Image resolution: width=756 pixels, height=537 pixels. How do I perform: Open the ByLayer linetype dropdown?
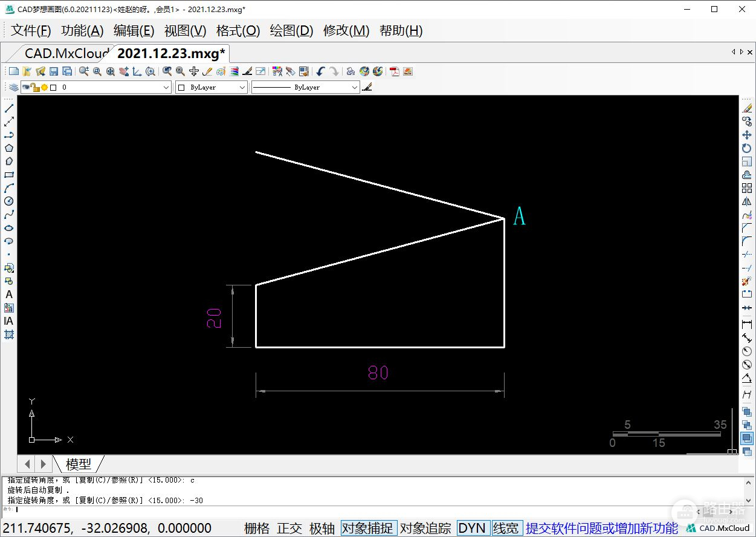(x=306, y=88)
